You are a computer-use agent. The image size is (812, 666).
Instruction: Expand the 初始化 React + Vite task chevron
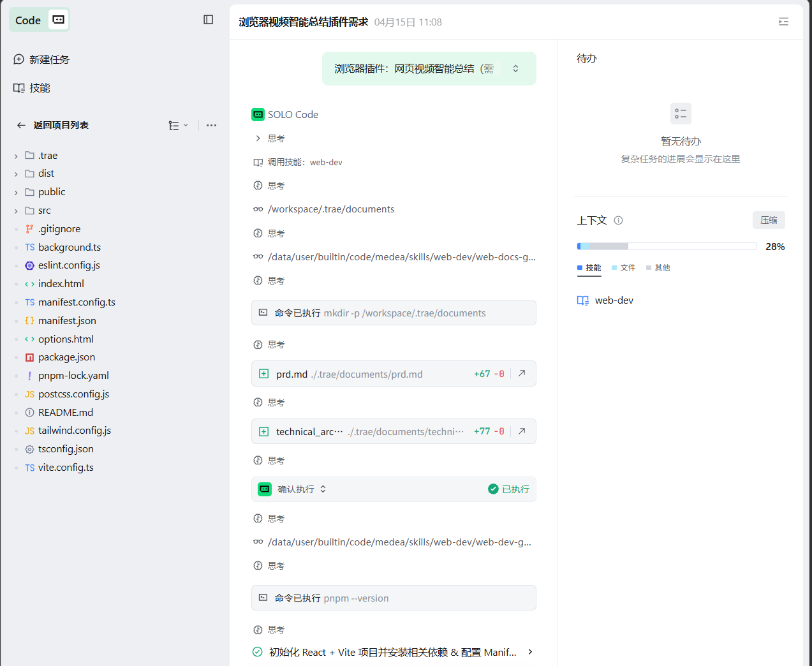530,652
